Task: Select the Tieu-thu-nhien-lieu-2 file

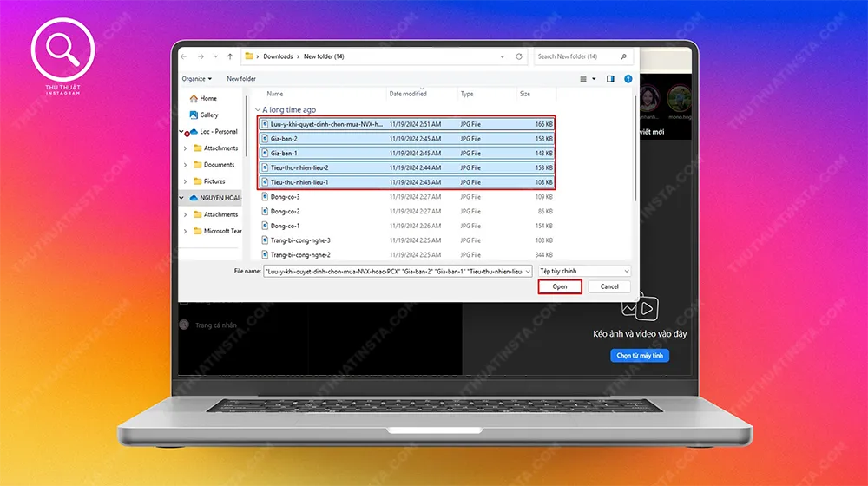Action: [x=406, y=167]
